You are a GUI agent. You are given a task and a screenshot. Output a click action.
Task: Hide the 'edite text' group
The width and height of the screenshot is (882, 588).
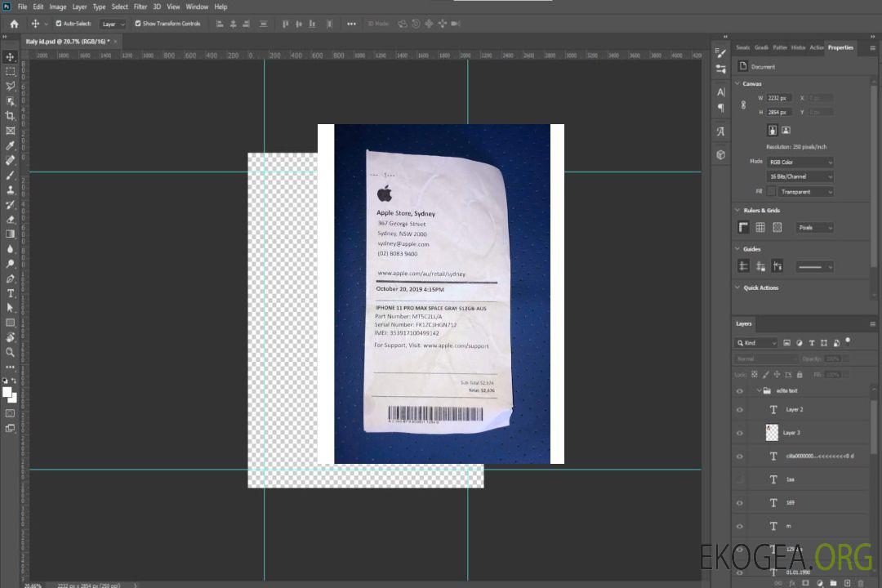click(x=740, y=391)
